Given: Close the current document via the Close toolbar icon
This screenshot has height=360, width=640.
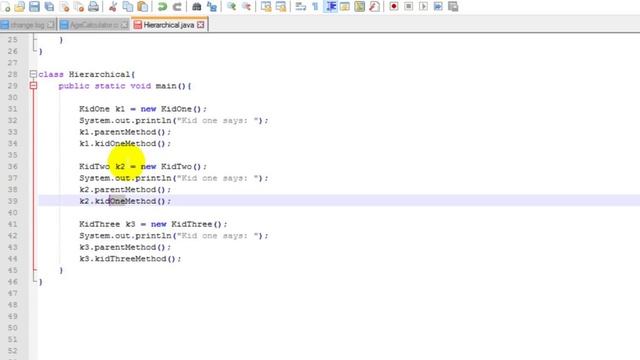Looking at the screenshot, I should (x=64, y=7).
